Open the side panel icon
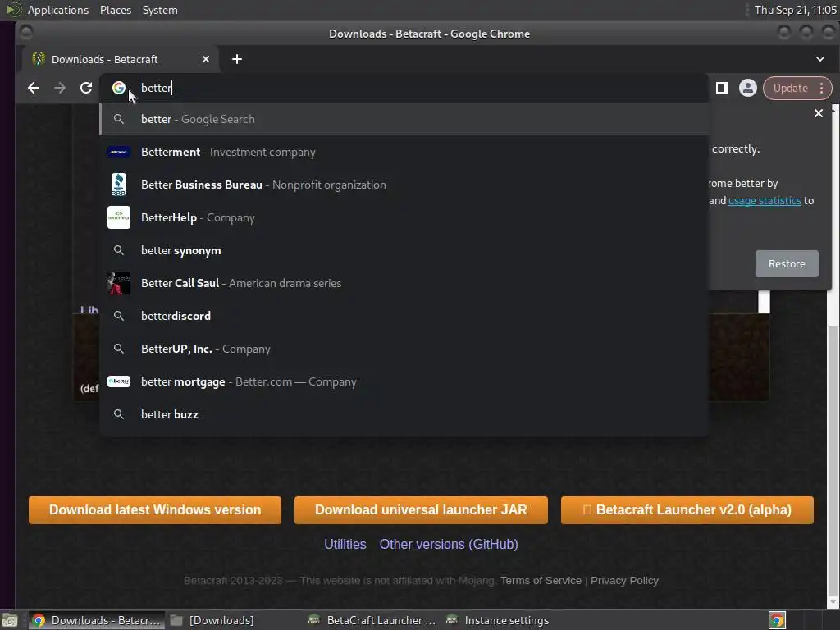The image size is (840, 630). (722, 88)
